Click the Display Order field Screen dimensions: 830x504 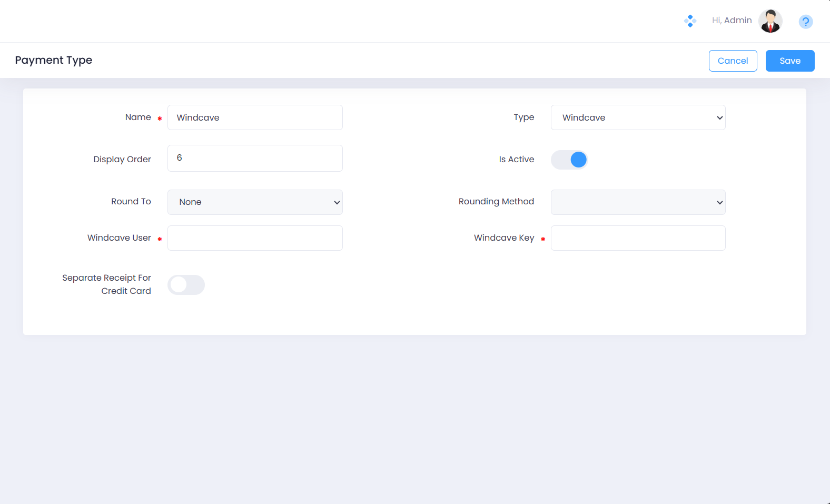[x=255, y=158]
